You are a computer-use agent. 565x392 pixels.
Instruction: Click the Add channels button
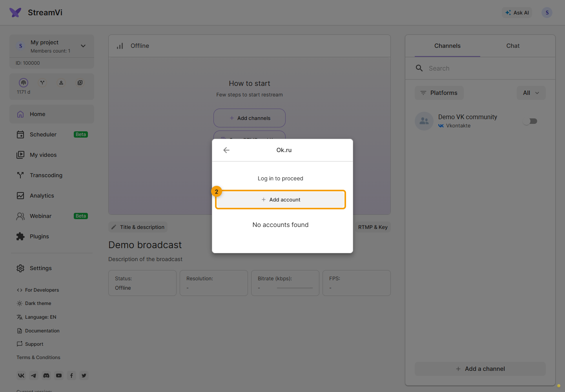point(250,118)
